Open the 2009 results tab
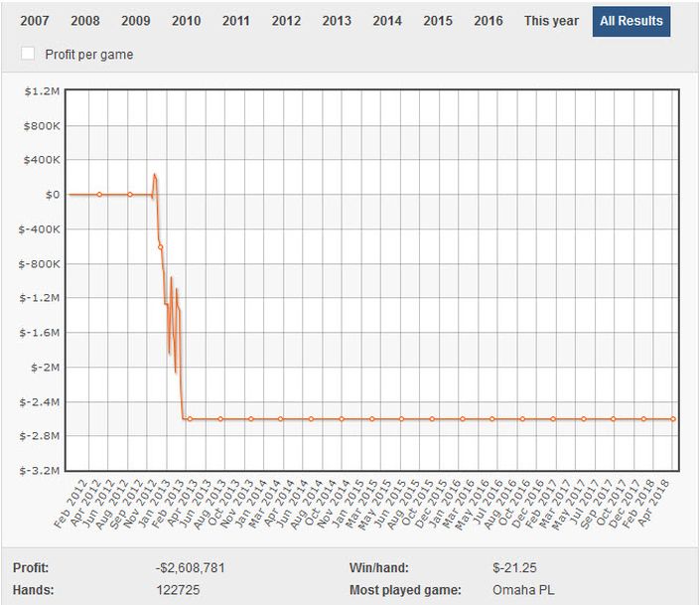The height and width of the screenshot is (605, 700). [136, 21]
